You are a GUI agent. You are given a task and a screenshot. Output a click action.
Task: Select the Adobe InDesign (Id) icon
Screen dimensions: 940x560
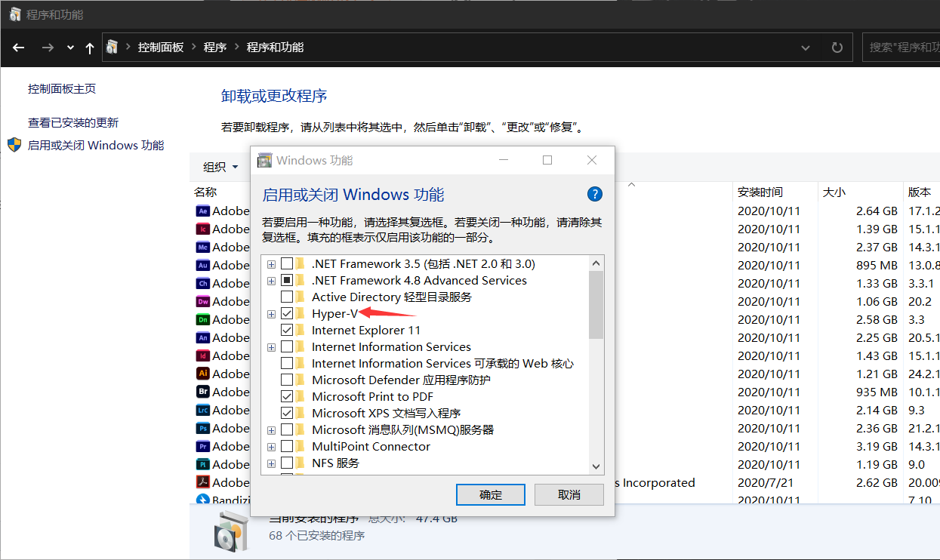(x=202, y=355)
